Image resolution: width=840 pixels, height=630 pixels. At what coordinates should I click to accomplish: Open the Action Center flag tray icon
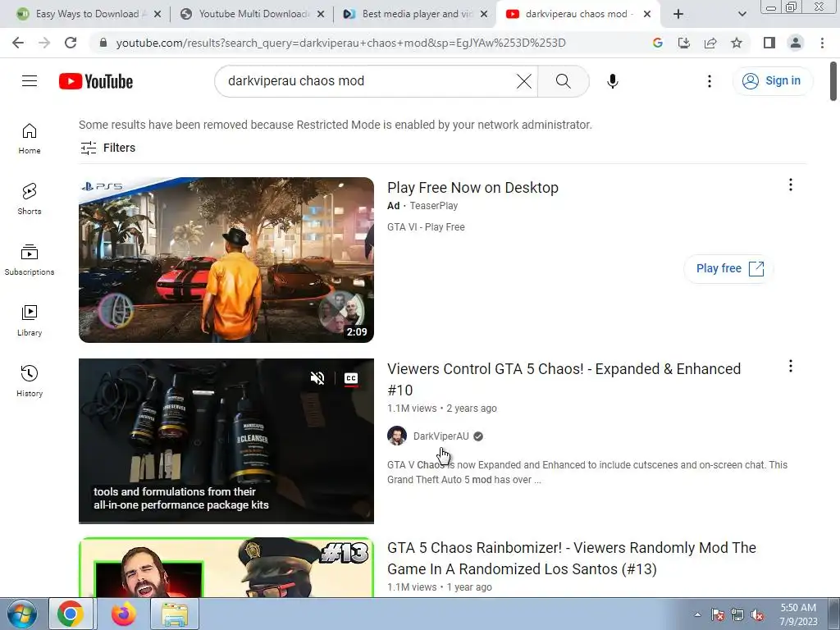pyautogui.click(x=718, y=615)
